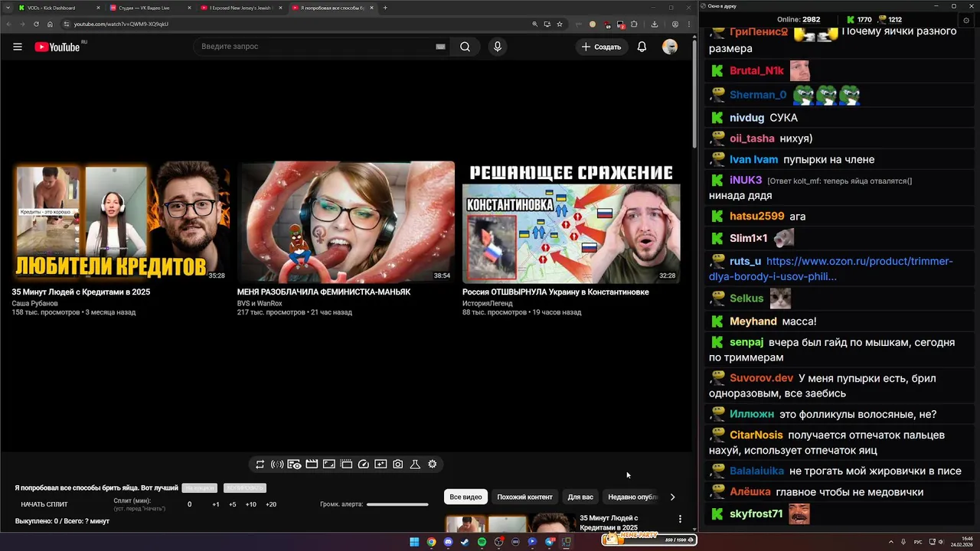Open a new browser tab
The image size is (980, 551).
(385, 8)
